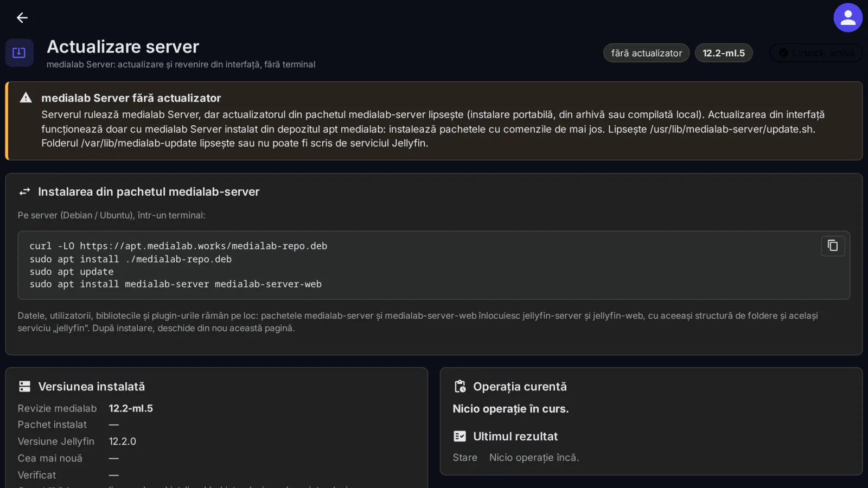
Task: Click 'Nicio operație încă.' value
Action: (534, 458)
